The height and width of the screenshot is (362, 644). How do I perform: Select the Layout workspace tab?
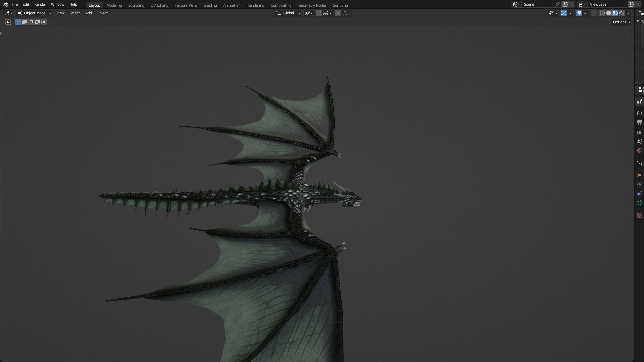(94, 5)
